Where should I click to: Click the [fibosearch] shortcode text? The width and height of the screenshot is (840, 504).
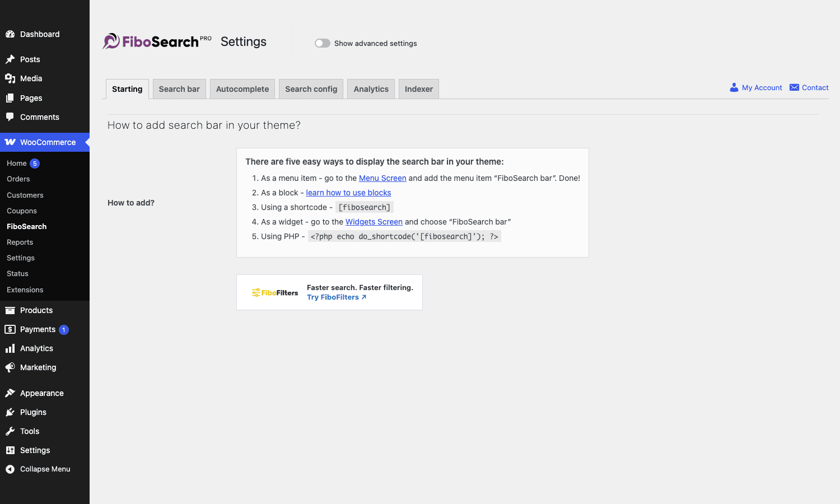click(365, 207)
